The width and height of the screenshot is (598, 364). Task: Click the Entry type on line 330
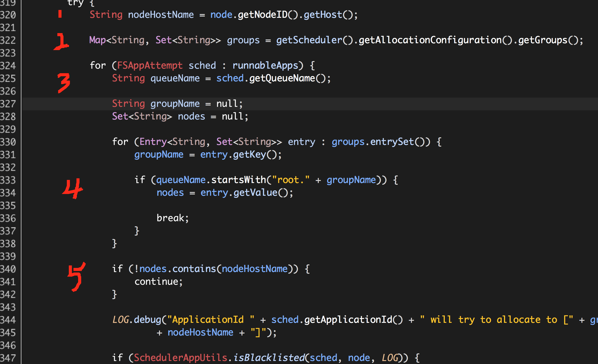153,142
